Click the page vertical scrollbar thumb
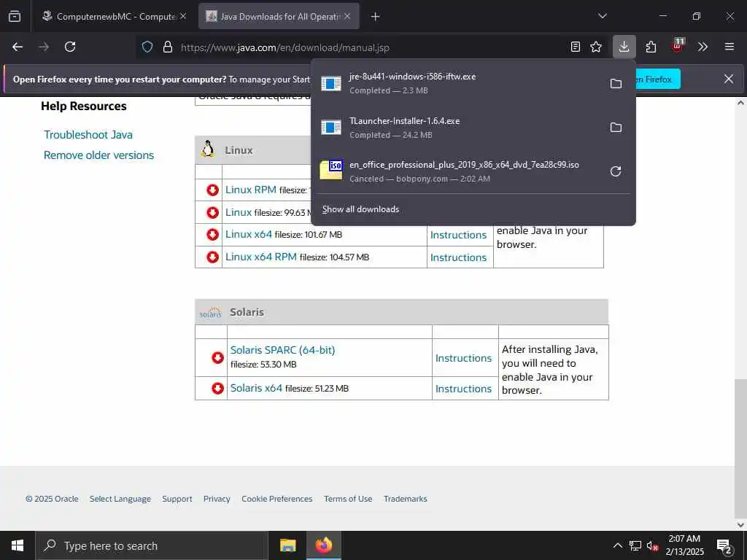This screenshot has height=560, width=747. coord(740,448)
